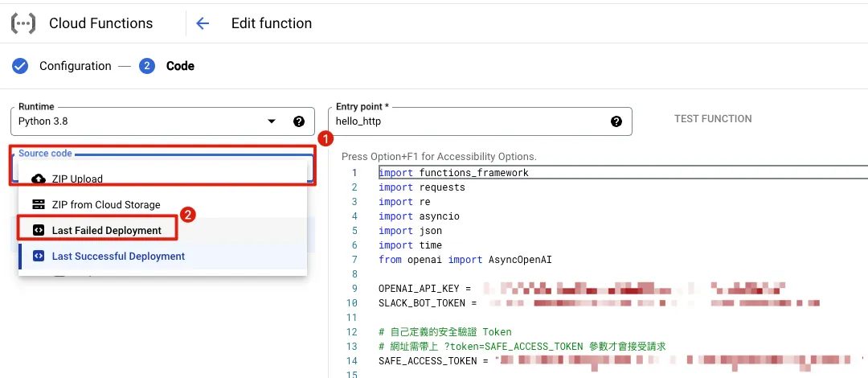Click the Entry point help question mark icon
Image resolution: width=868 pixels, height=378 pixels.
point(616,121)
